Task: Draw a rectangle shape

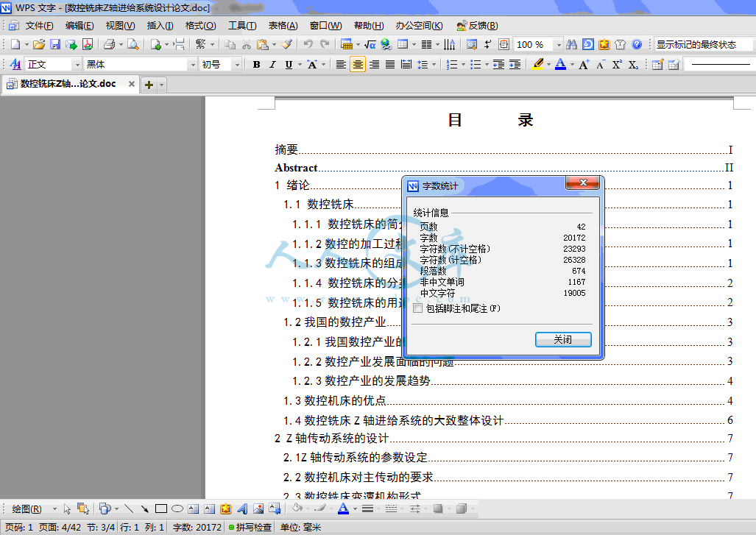Action: point(161,509)
